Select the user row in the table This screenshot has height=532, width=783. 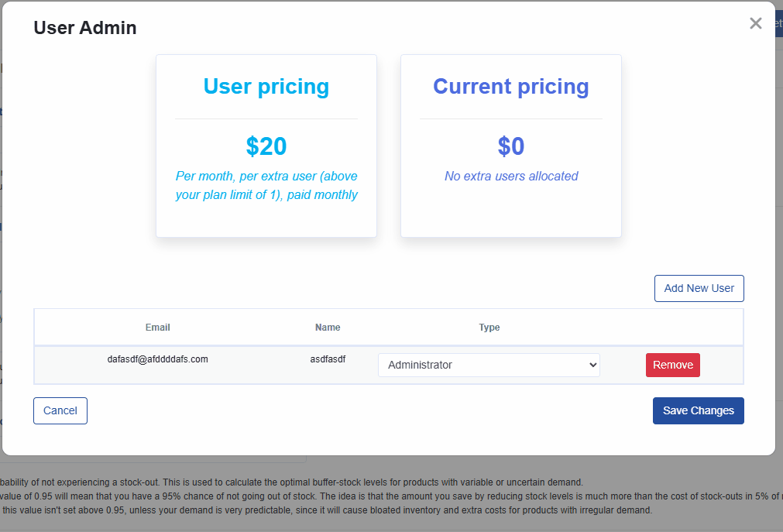pyautogui.click(x=232, y=364)
